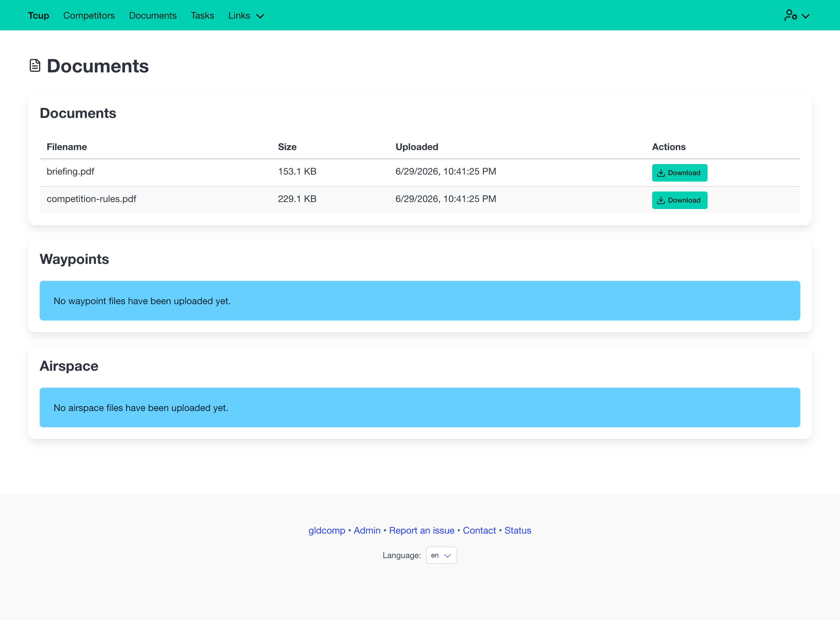Go to the Competitors page
840x620 pixels.
(x=89, y=15)
